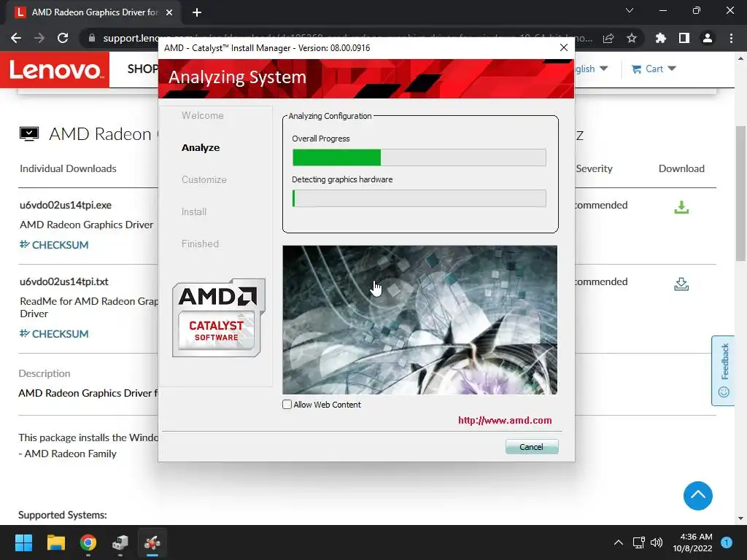This screenshot has height=560, width=747.
Task: Open the Chrome profile avatar icon
Action: (708, 38)
